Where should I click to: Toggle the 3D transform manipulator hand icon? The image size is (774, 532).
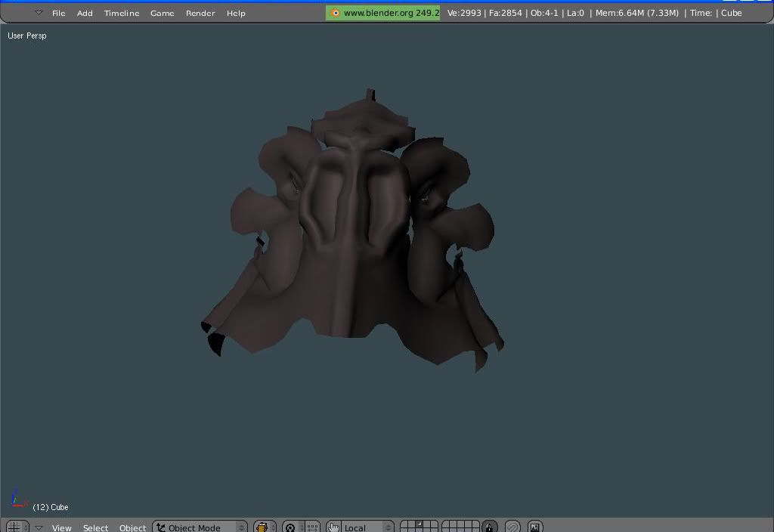pyautogui.click(x=333, y=527)
